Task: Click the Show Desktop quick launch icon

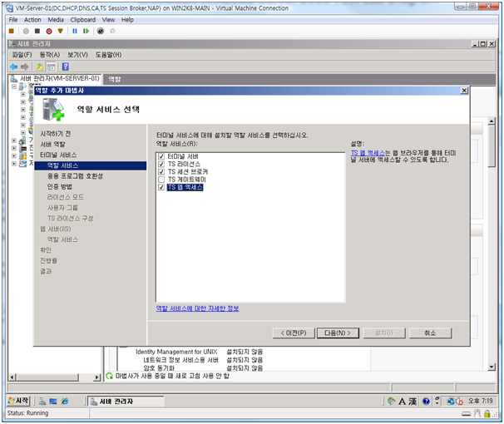Action: (53, 402)
